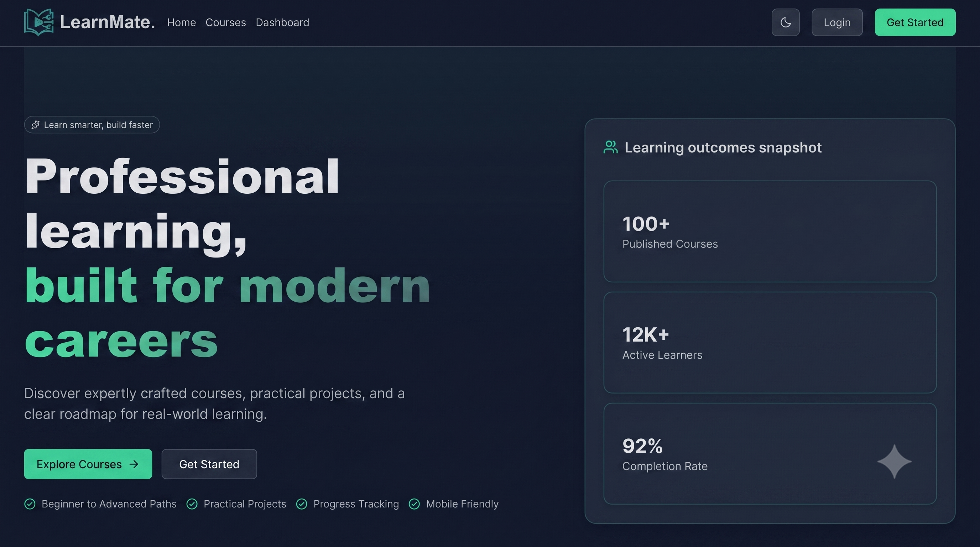Go to the Courses page
Viewport: 980px width, 547px height.
[x=226, y=22]
